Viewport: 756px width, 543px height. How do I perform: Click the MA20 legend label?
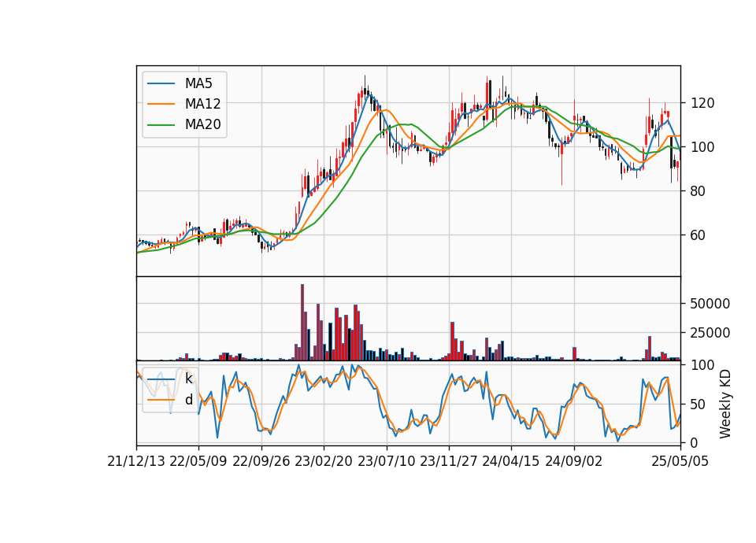[202, 124]
